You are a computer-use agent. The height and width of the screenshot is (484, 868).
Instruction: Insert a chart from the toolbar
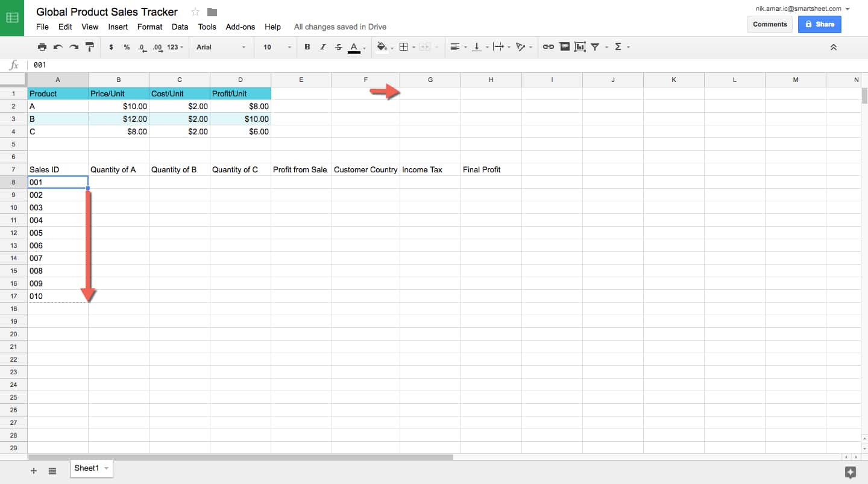pyautogui.click(x=580, y=47)
